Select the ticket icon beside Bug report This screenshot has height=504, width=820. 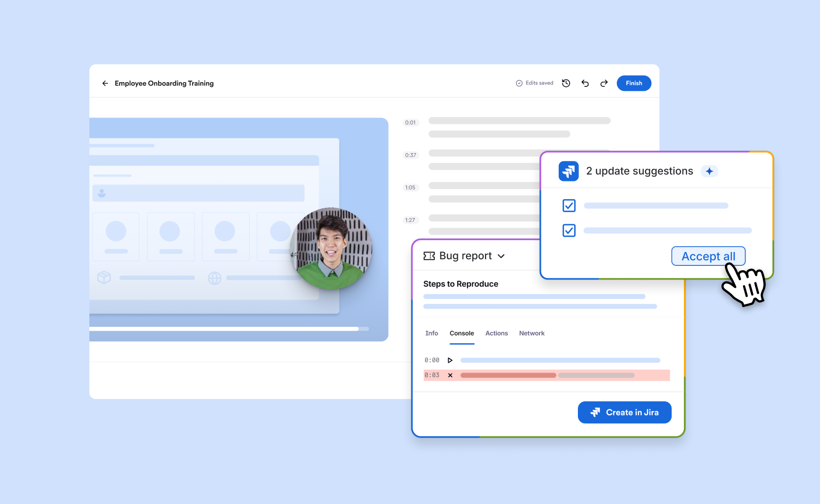pyautogui.click(x=429, y=255)
